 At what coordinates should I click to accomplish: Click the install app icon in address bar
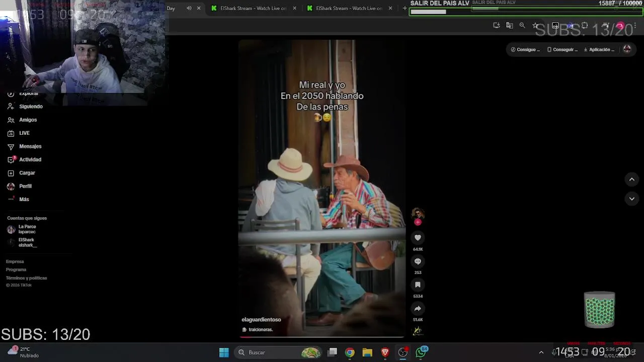point(497,25)
